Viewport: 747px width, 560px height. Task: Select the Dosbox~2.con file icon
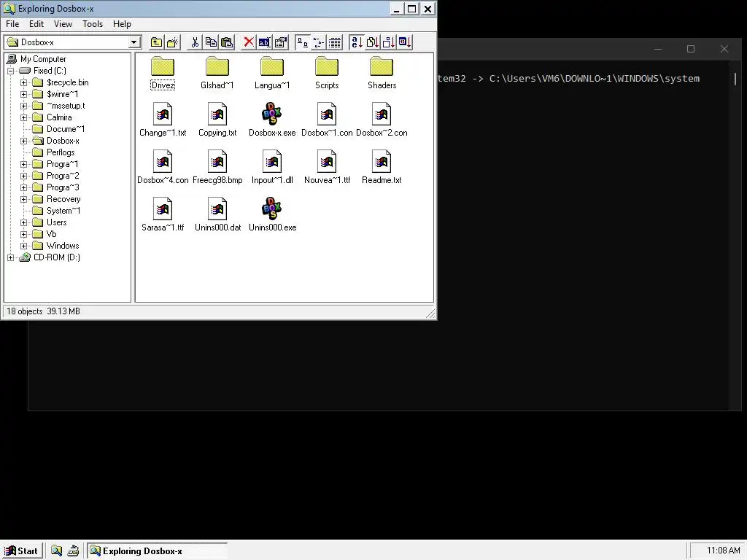coord(382,120)
